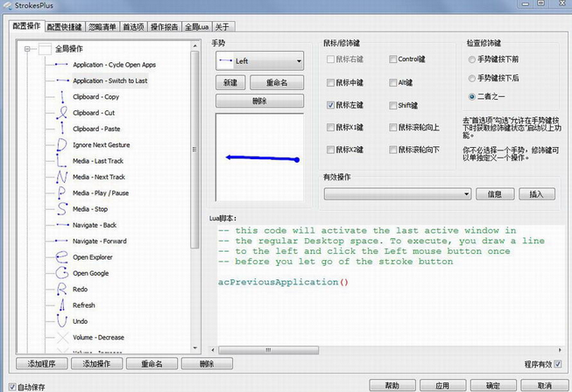This screenshot has height=392, width=572.
Task: Enable the 鼠标滚轮向上 checkbox
Action: coord(393,127)
